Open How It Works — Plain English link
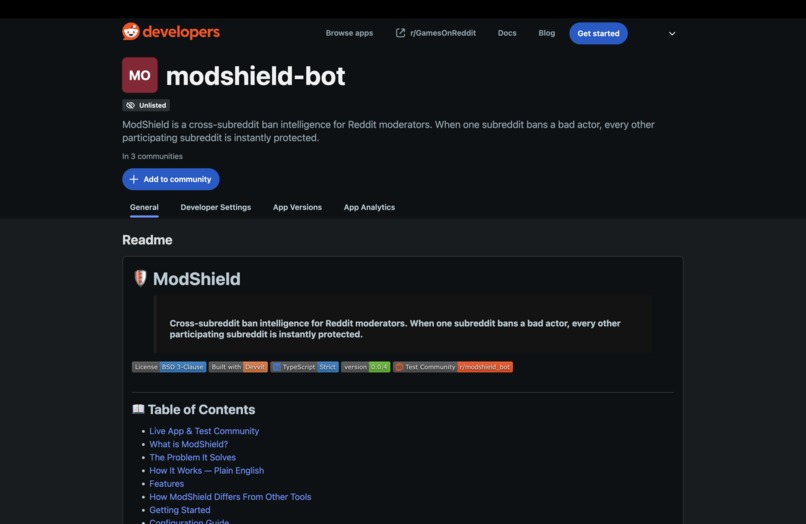 point(207,471)
